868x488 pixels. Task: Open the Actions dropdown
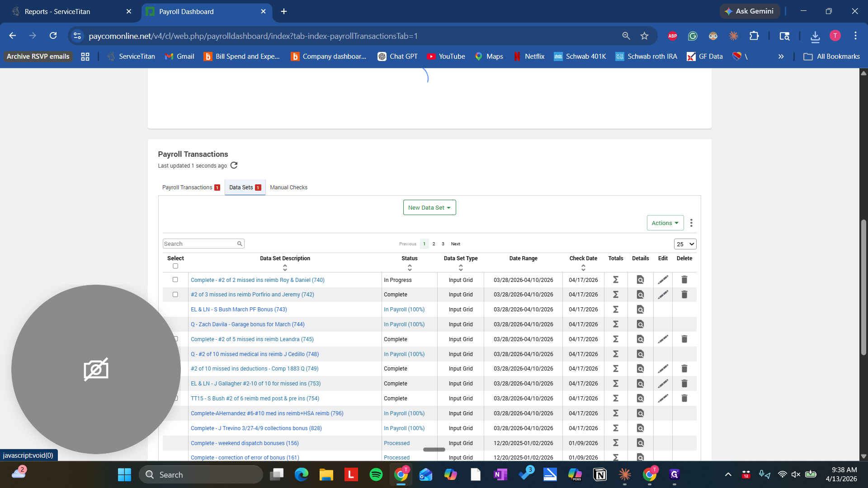coord(665,223)
